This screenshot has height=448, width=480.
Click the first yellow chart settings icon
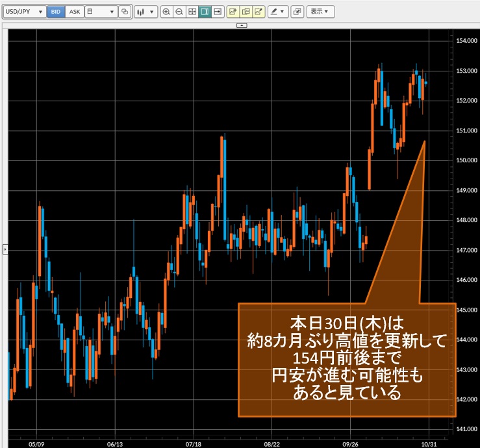point(233,12)
